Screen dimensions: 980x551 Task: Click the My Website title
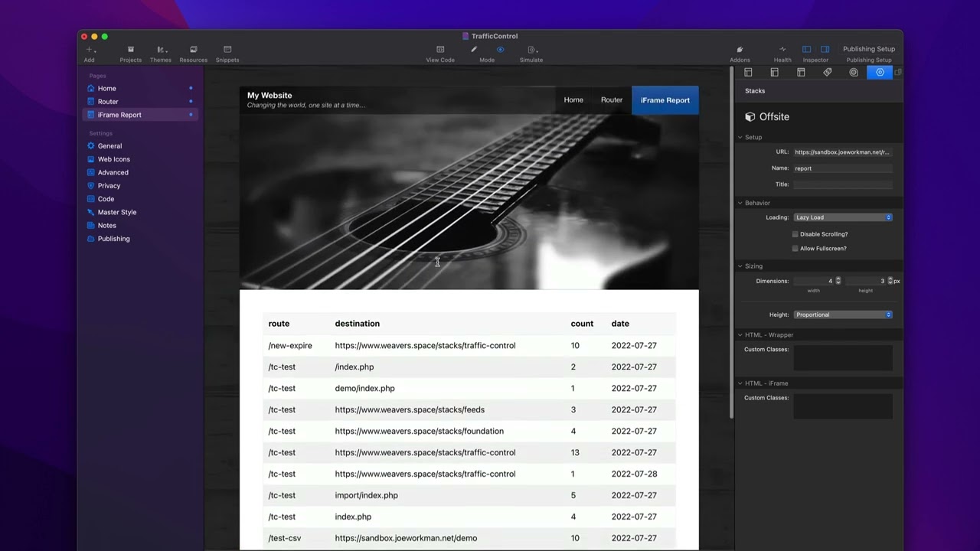[269, 96]
